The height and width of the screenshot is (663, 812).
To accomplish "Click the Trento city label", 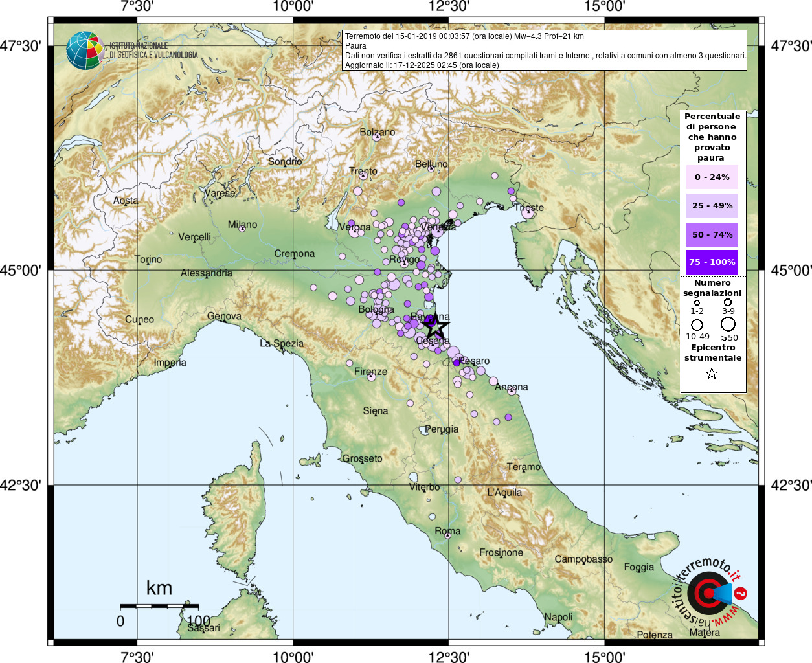I will pyautogui.click(x=363, y=171).
